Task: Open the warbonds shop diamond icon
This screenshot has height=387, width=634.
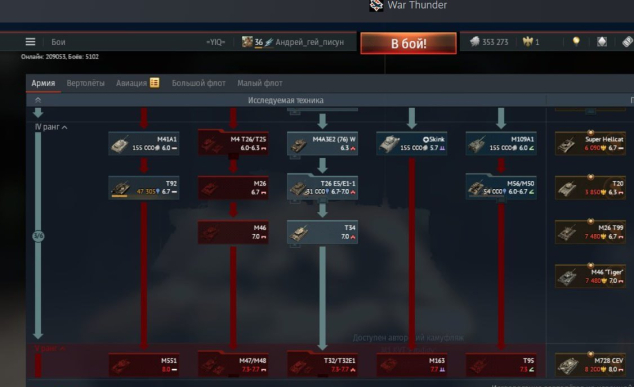Action: (x=602, y=41)
